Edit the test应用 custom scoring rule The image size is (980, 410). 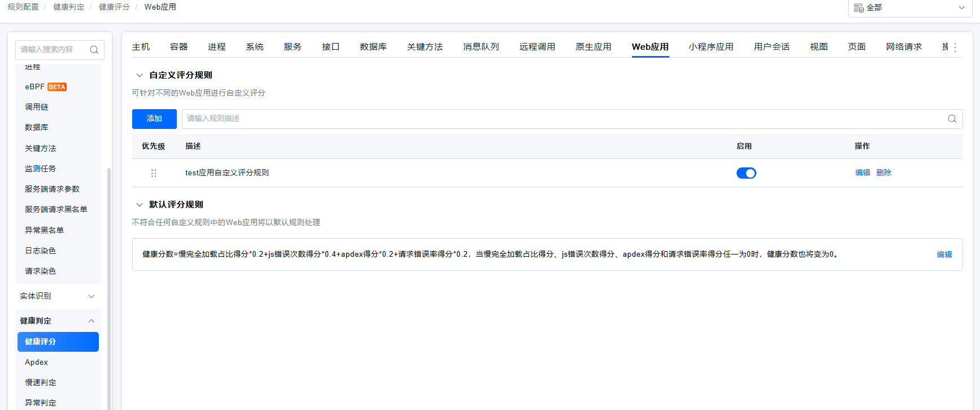tap(863, 173)
